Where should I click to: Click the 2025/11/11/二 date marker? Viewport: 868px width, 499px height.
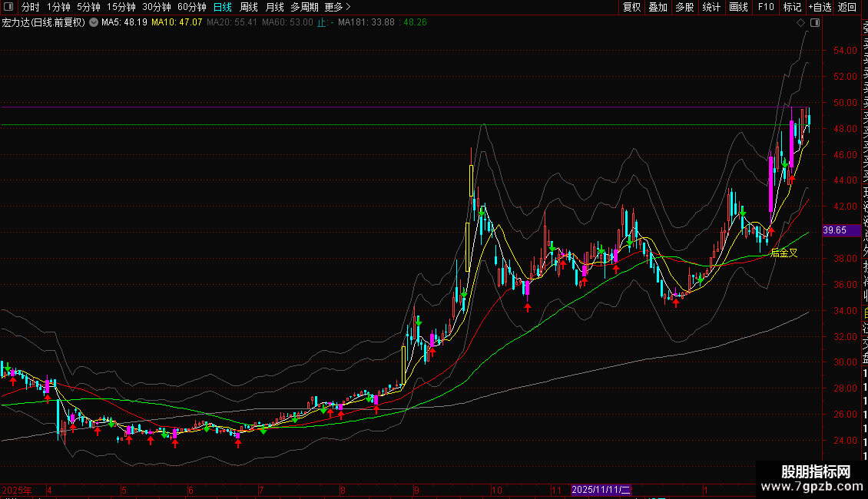(601, 490)
